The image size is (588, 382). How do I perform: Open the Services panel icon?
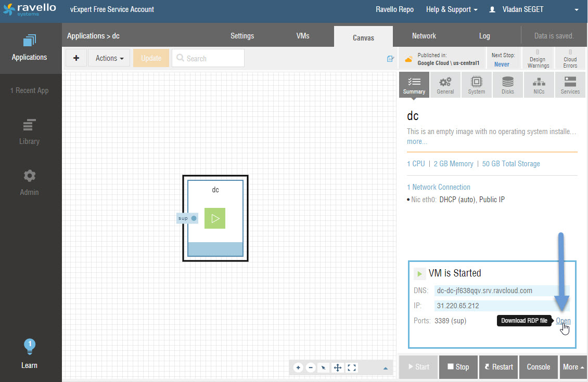(570, 85)
